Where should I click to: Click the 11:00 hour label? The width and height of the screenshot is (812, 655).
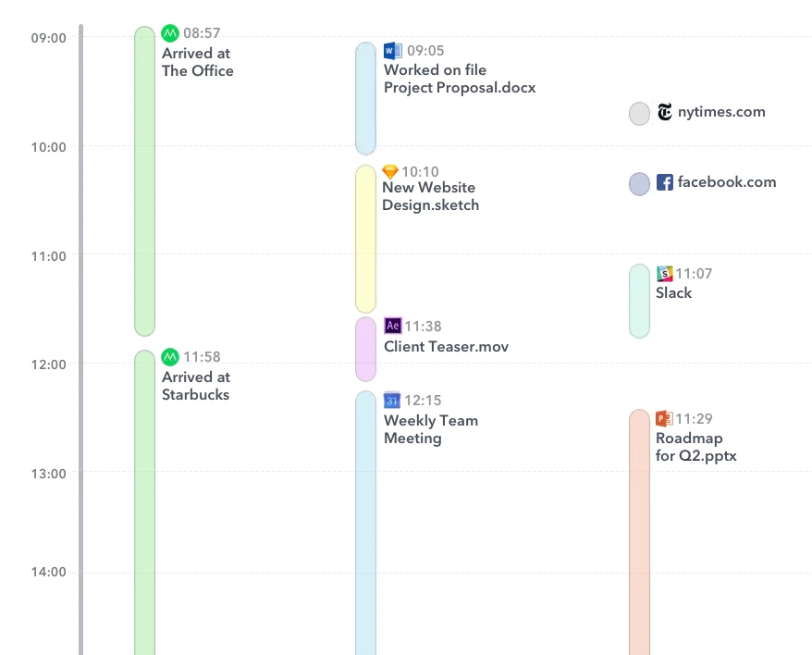(49, 256)
